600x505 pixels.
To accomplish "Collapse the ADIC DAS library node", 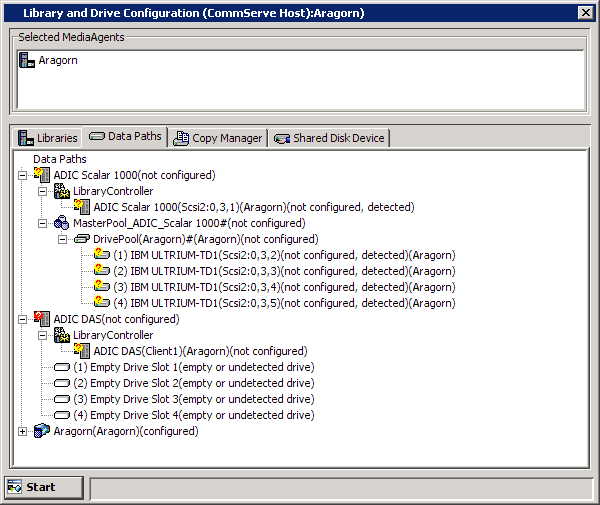I will pyautogui.click(x=22, y=319).
